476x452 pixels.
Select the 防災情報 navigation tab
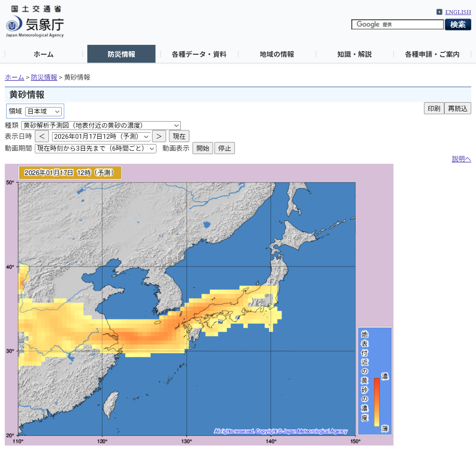tap(121, 54)
